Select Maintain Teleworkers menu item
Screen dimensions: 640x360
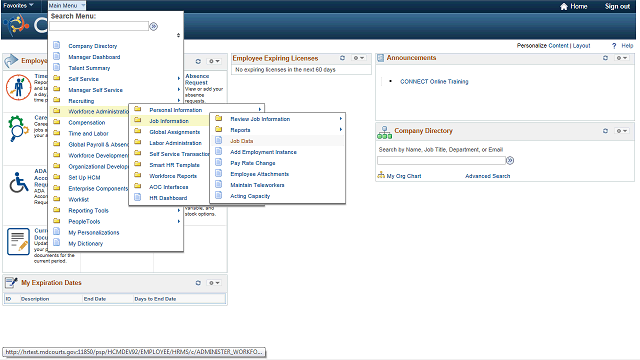(x=257, y=185)
